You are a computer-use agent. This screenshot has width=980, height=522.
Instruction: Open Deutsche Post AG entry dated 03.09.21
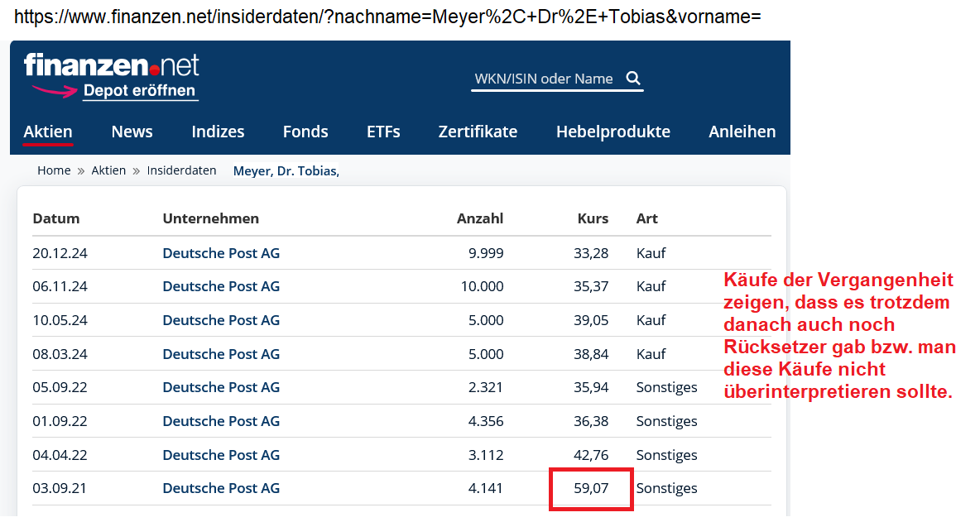point(221,488)
